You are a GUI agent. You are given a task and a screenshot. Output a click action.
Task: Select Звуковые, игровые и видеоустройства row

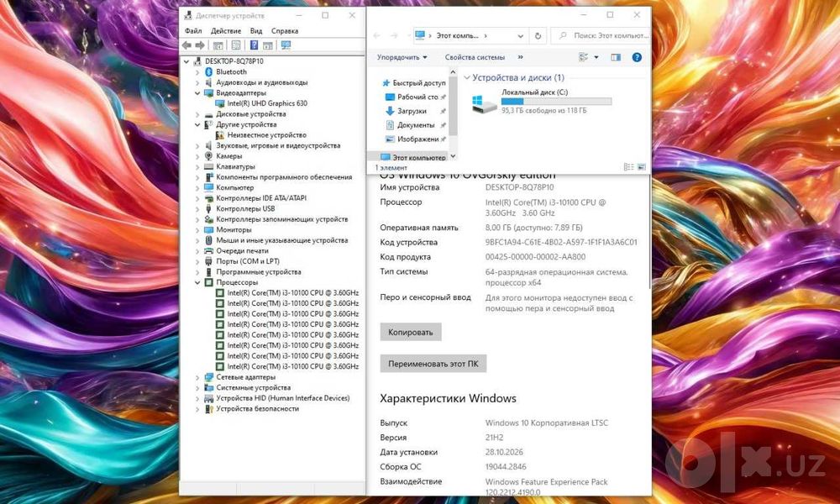click(278, 145)
